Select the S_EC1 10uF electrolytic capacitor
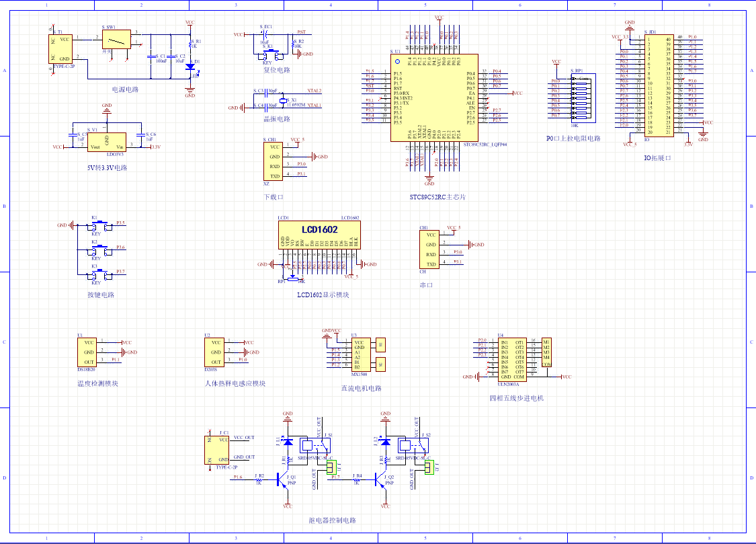 [264, 34]
